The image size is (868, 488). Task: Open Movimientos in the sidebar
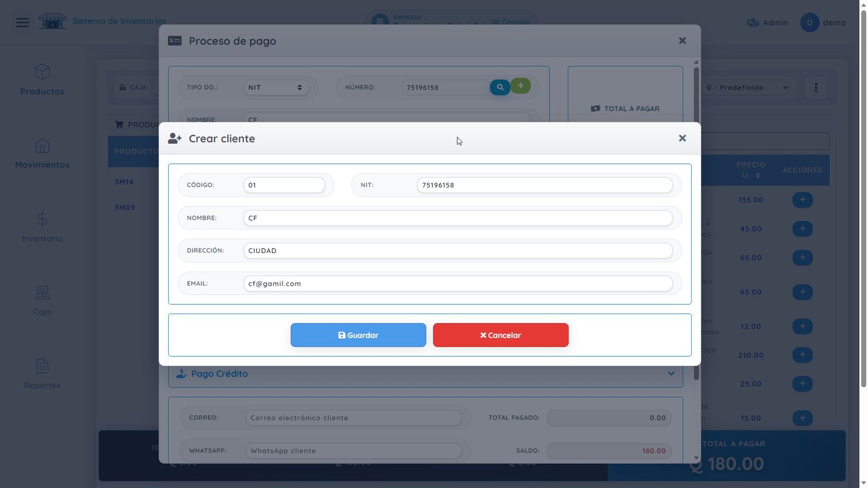(42, 153)
